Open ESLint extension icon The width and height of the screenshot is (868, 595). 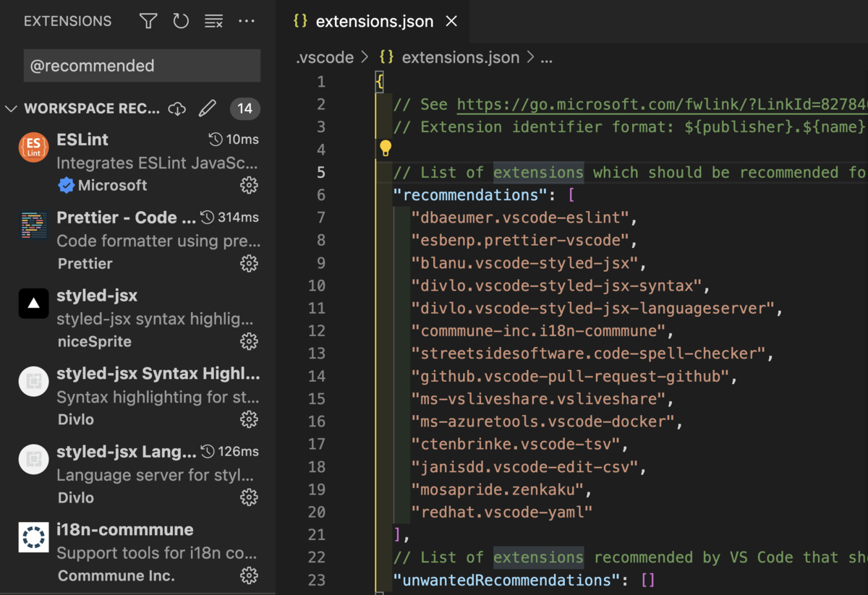(33, 147)
